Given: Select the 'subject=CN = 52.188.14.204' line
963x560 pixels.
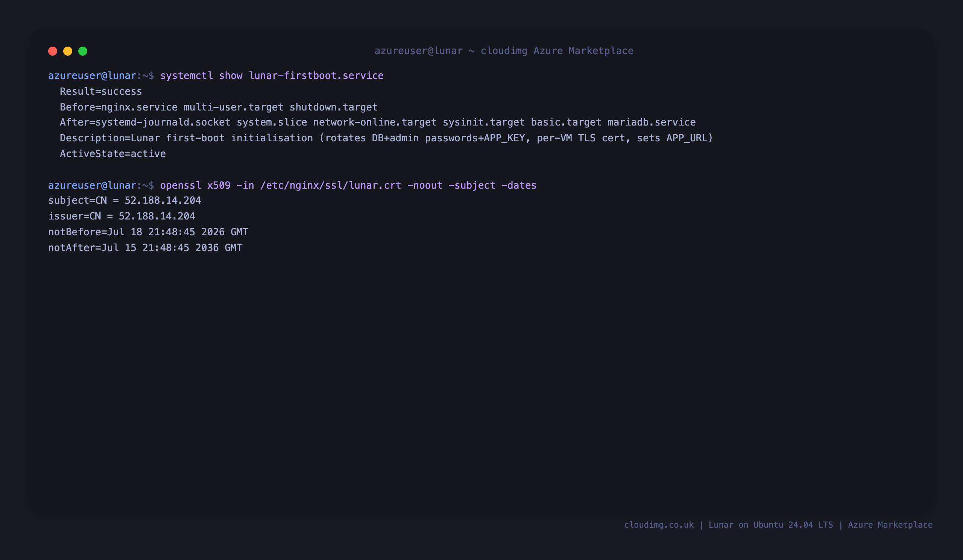Looking at the screenshot, I should 125,200.
